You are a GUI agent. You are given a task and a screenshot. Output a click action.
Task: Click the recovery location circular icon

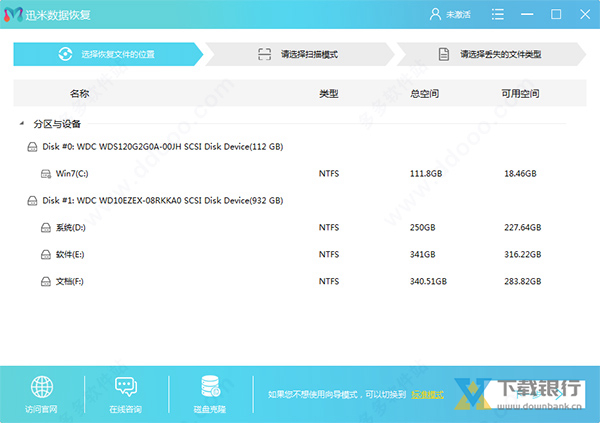[65, 54]
